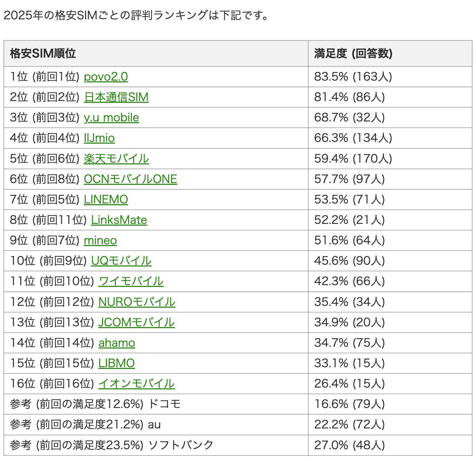This screenshot has width=476, height=461.
Task: Select the 34.9% (20人) value
Action: pyautogui.click(x=349, y=322)
